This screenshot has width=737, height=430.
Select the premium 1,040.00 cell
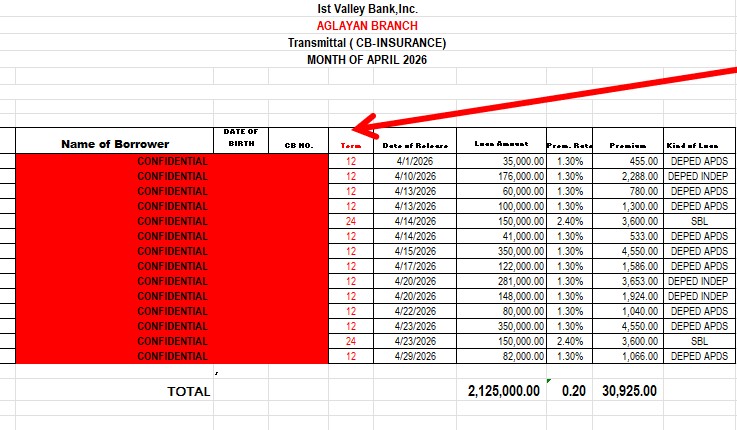click(x=628, y=311)
